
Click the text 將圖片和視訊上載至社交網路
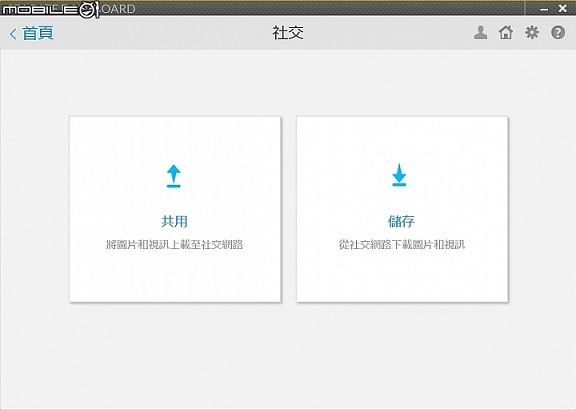pos(174,244)
